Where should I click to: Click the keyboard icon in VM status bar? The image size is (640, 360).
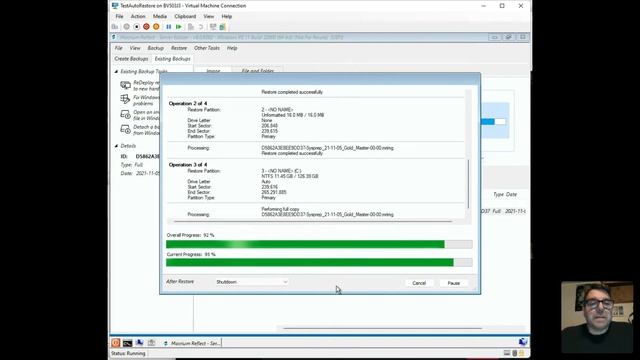click(x=507, y=353)
